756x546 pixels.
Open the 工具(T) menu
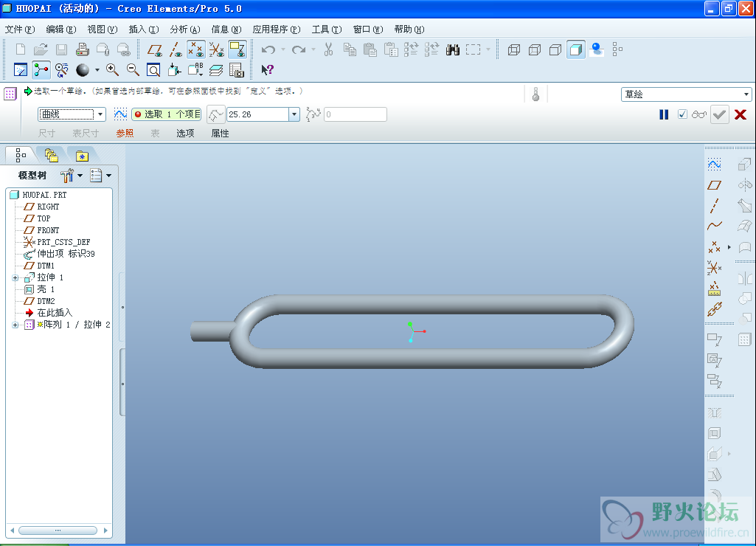[x=327, y=30]
